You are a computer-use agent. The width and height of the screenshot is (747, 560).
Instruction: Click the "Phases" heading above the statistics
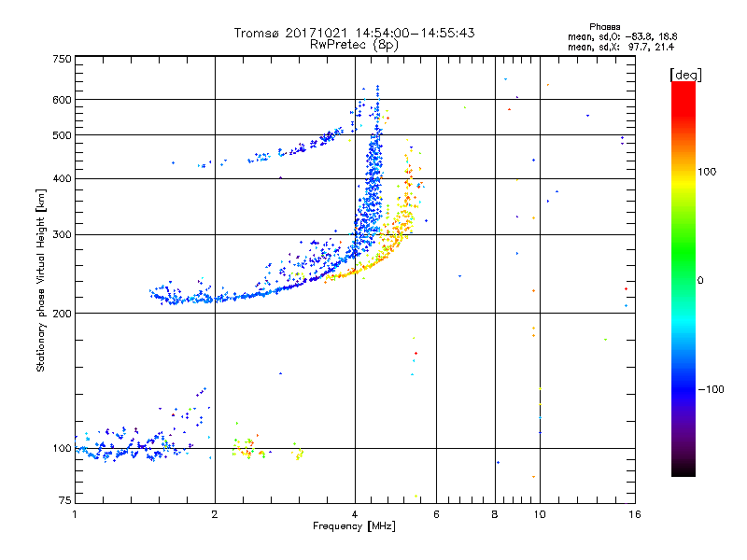point(604,27)
